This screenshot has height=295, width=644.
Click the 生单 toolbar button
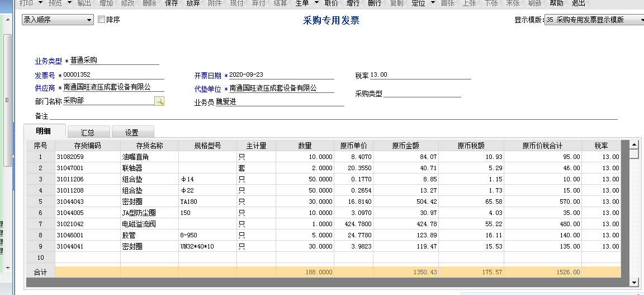[302, 3]
